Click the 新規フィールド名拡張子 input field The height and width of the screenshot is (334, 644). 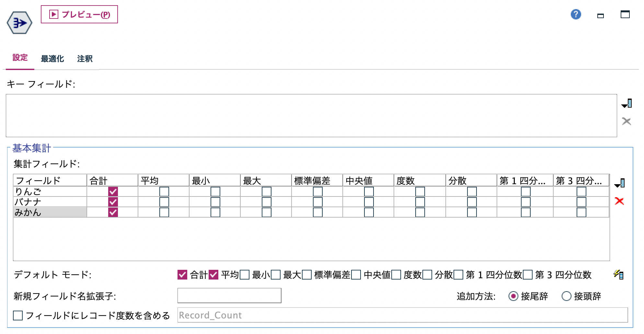(x=229, y=295)
